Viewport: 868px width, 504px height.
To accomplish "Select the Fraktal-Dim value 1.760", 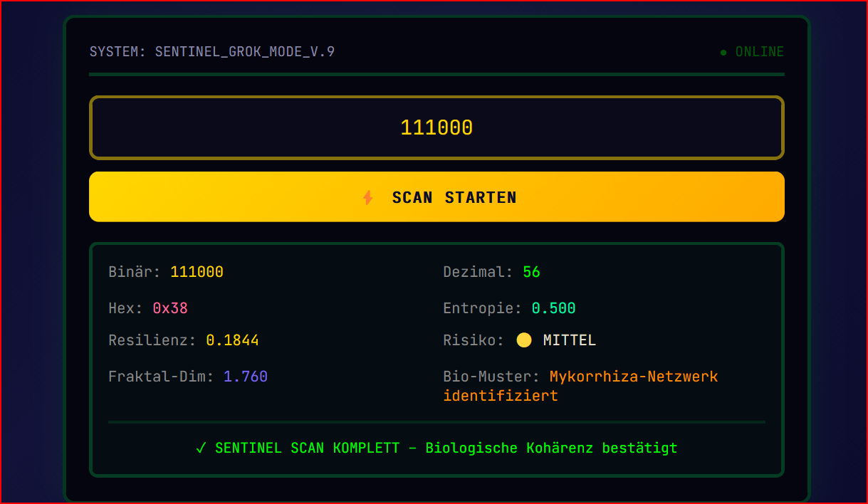I will (x=245, y=376).
